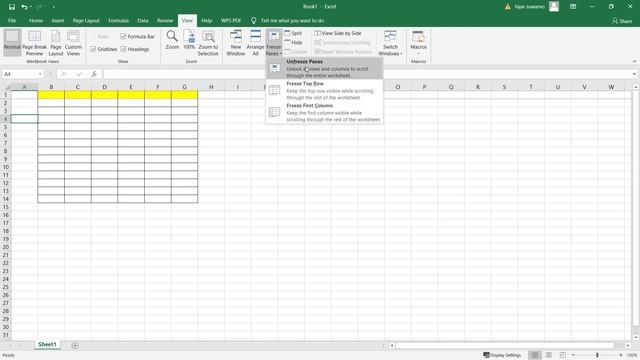Open the File tab

coord(12,20)
